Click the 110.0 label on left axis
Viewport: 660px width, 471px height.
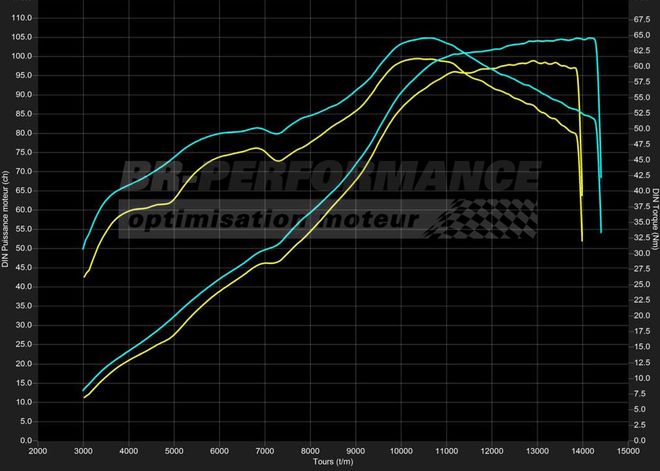(22, 18)
